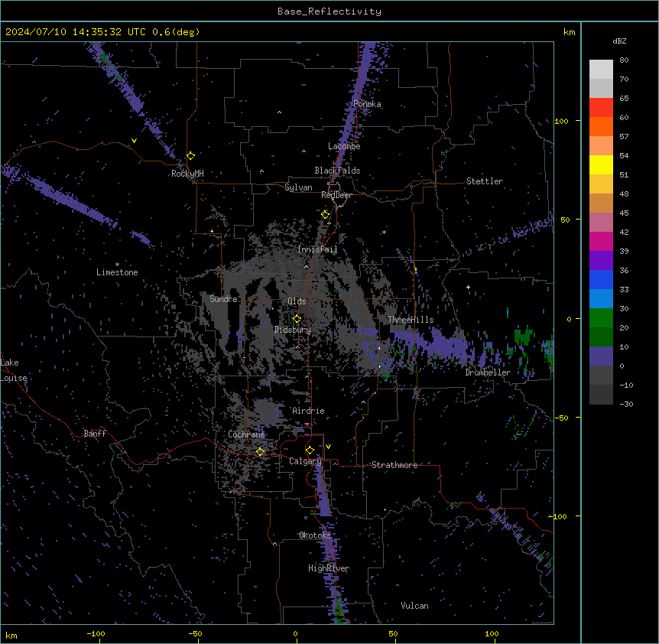The height and width of the screenshot is (644, 659).
Task: Click the 50 tick on vertical axis
Action: pos(565,220)
